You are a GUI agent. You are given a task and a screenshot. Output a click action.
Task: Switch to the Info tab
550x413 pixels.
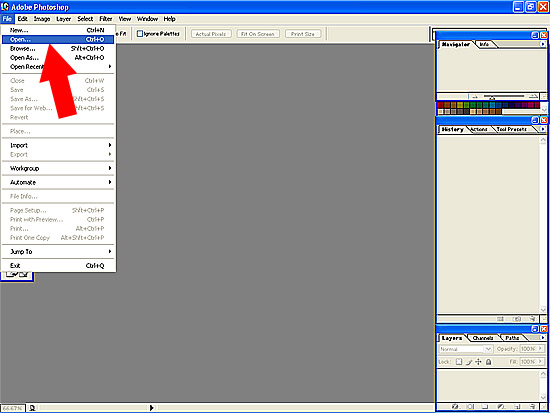coord(484,44)
